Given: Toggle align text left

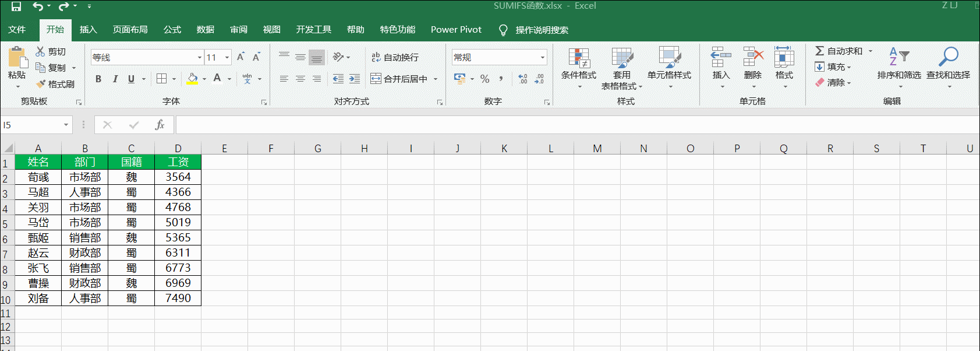Looking at the screenshot, I should (x=284, y=79).
